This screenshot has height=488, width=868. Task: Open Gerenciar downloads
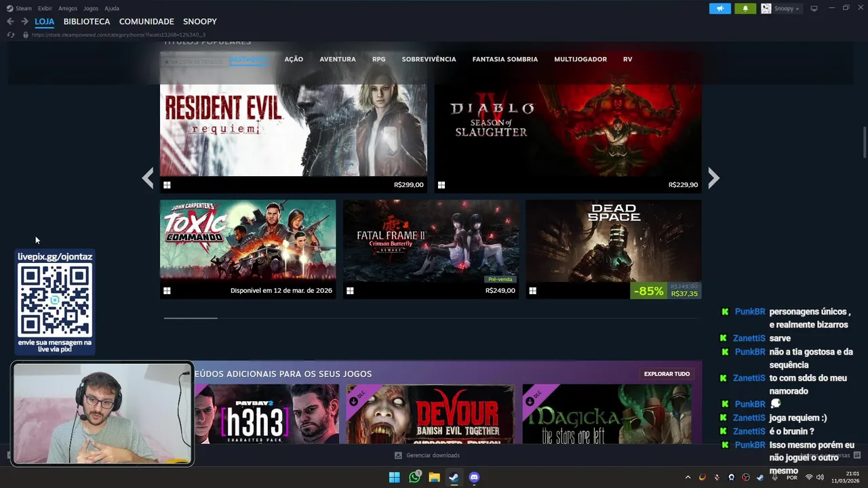coord(433,455)
